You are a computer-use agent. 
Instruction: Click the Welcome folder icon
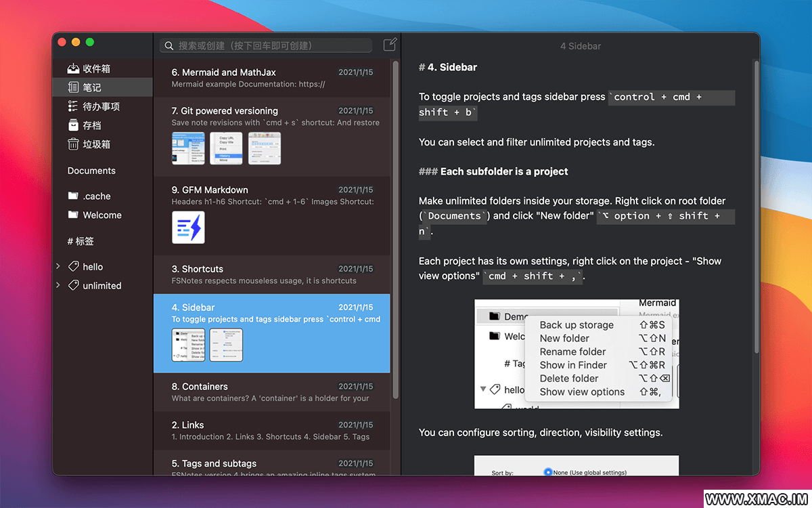click(x=74, y=215)
